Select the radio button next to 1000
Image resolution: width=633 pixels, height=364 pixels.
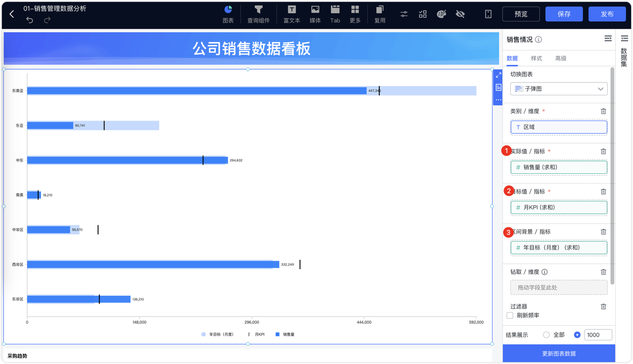point(577,335)
